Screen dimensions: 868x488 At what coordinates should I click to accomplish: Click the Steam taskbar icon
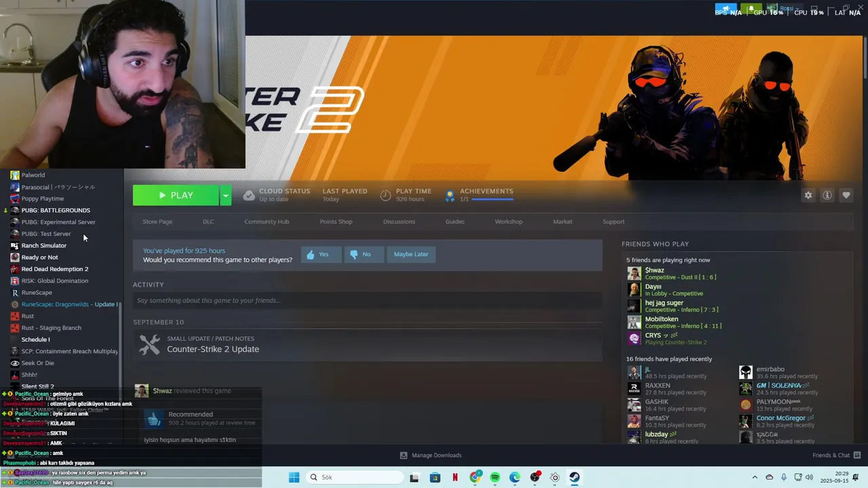pyautogui.click(x=574, y=477)
